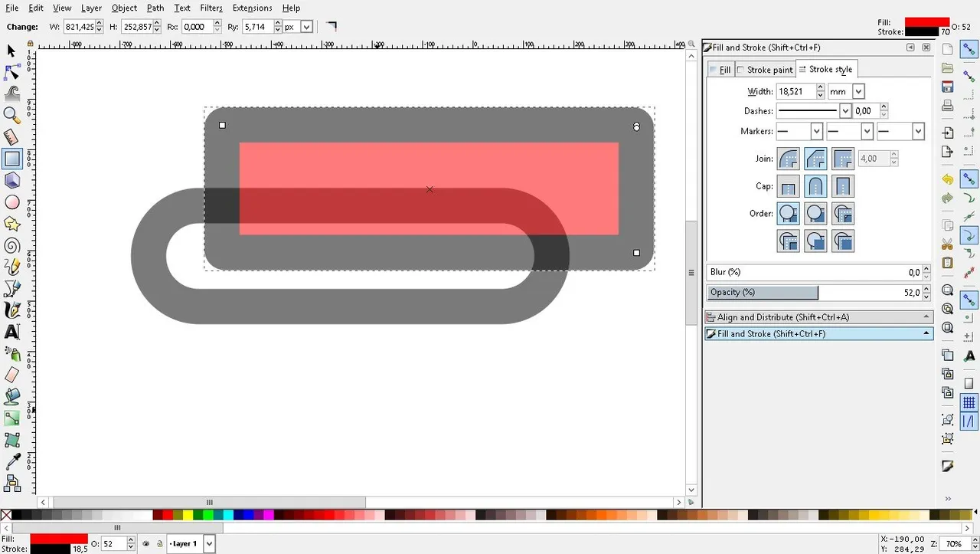Open the mid markers dropdown
The width and height of the screenshot is (980, 554).
867,132
